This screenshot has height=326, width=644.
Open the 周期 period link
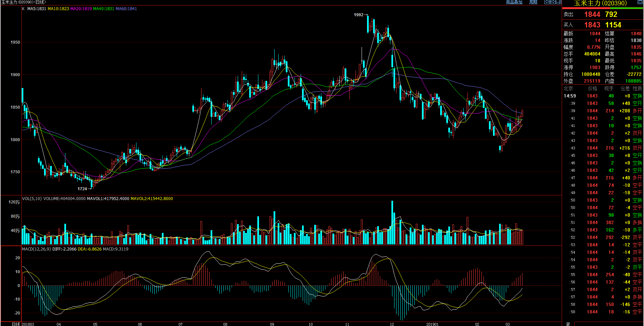tap(533, 2)
